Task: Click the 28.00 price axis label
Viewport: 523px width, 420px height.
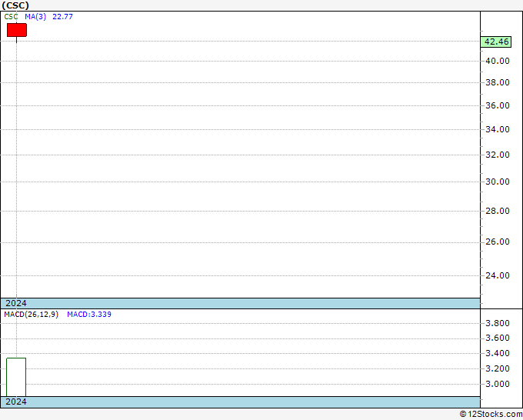Action: pos(498,211)
